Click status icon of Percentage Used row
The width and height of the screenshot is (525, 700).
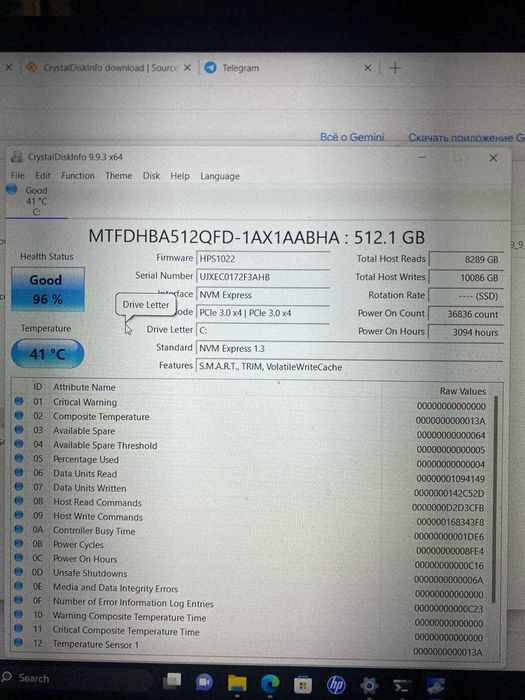click(19, 458)
